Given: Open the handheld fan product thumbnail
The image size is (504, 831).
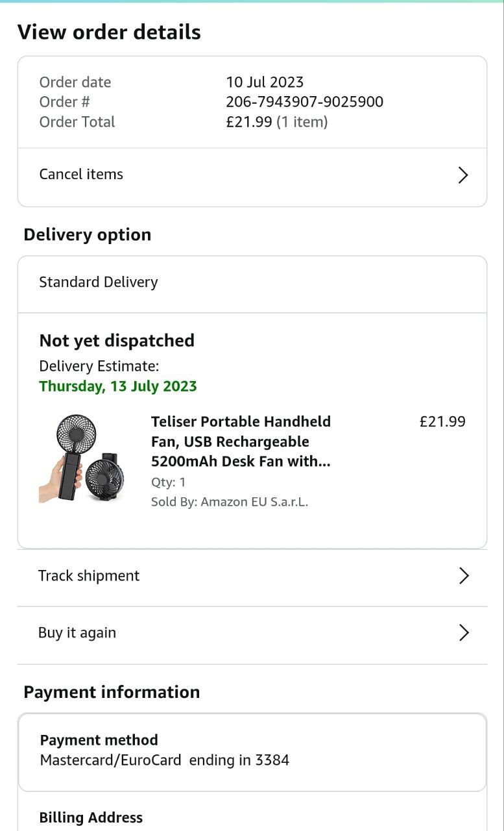Looking at the screenshot, I should (x=82, y=458).
